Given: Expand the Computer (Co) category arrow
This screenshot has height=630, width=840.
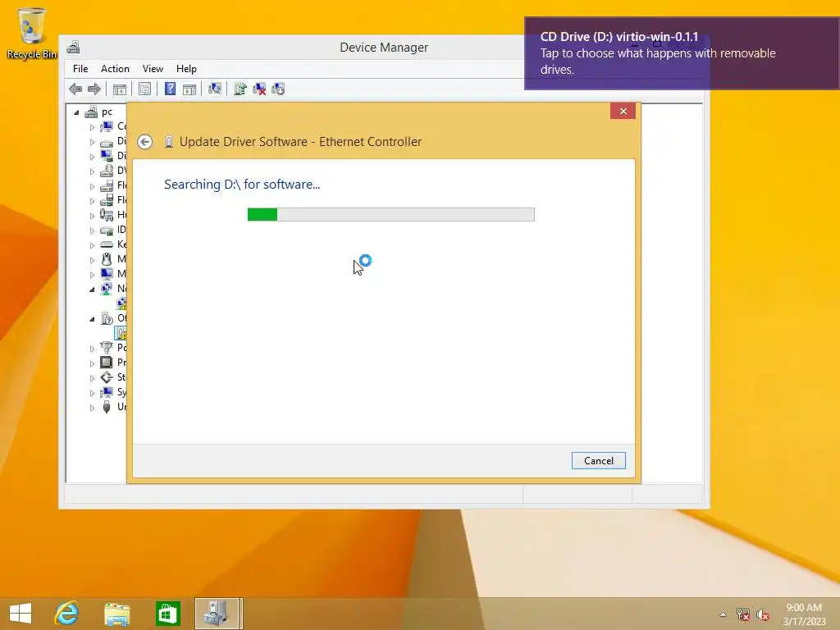Looking at the screenshot, I should pyautogui.click(x=92, y=127).
